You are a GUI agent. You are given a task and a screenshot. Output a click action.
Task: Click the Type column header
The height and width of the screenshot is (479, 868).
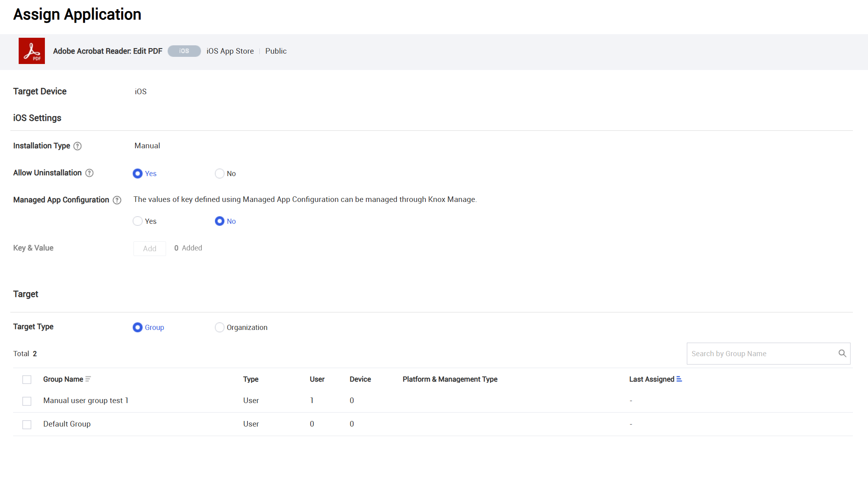251,379
